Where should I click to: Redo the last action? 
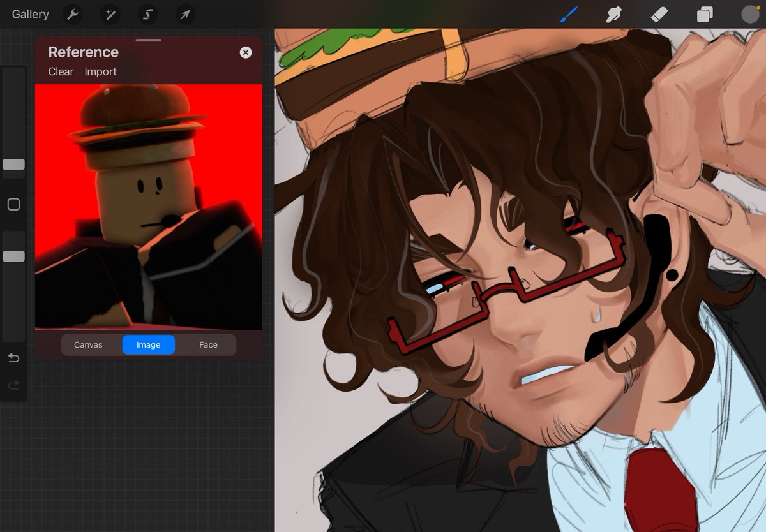point(13,385)
